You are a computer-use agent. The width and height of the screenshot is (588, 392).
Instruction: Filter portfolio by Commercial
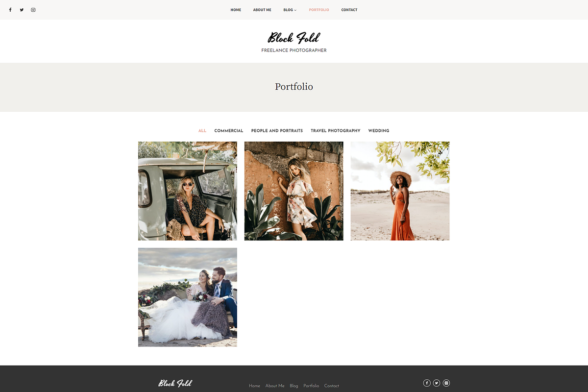click(229, 131)
